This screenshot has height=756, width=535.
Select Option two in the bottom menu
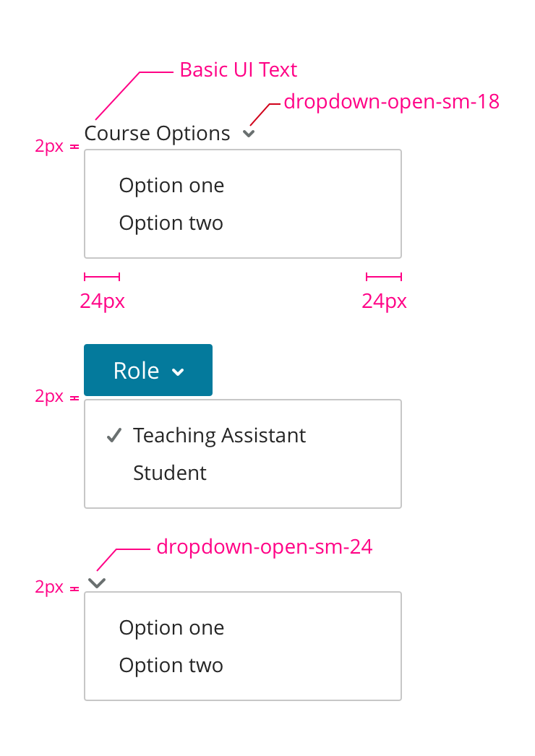tap(171, 666)
